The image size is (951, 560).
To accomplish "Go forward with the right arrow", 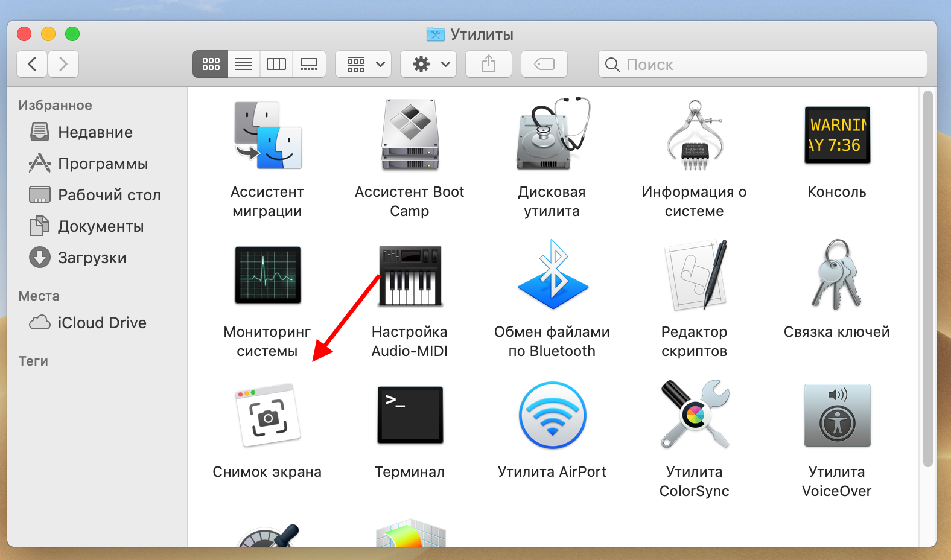I will click(63, 64).
